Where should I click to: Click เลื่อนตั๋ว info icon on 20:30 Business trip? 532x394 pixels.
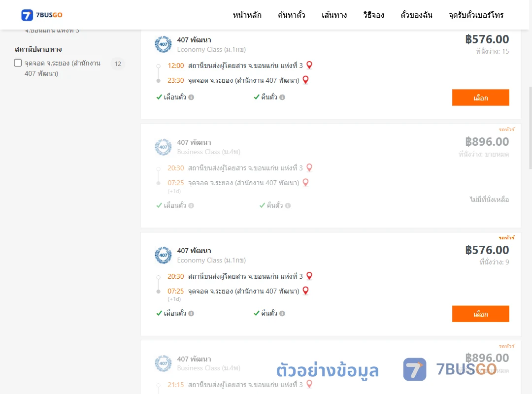click(191, 206)
